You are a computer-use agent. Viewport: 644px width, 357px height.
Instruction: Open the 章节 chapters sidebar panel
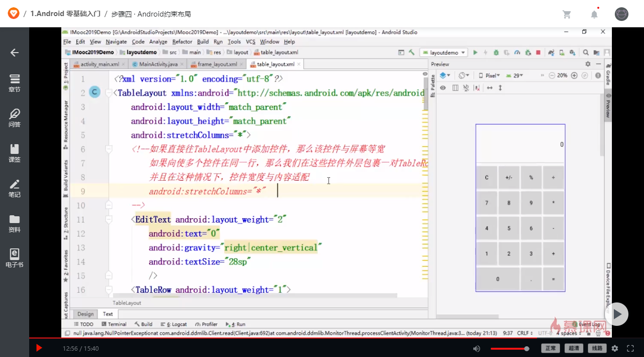[15, 83]
